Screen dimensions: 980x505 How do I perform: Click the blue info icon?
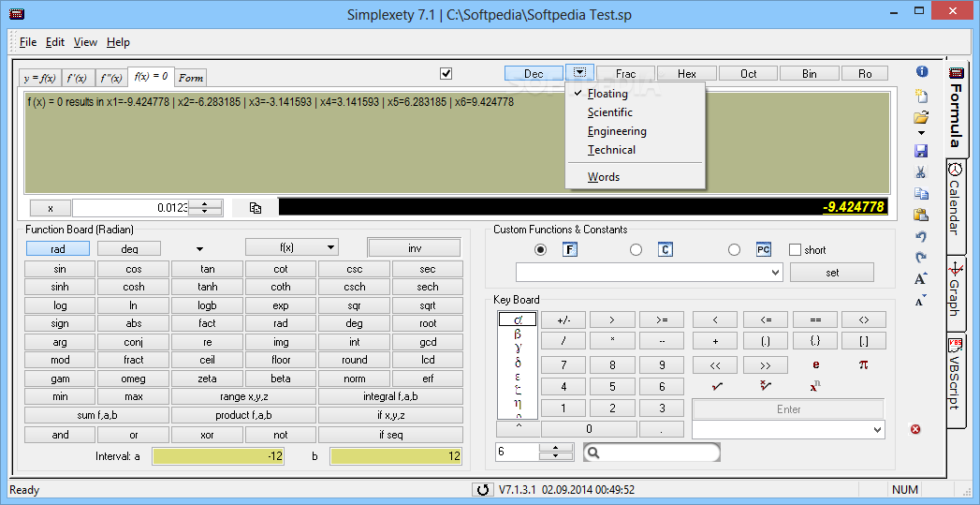point(922,71)
